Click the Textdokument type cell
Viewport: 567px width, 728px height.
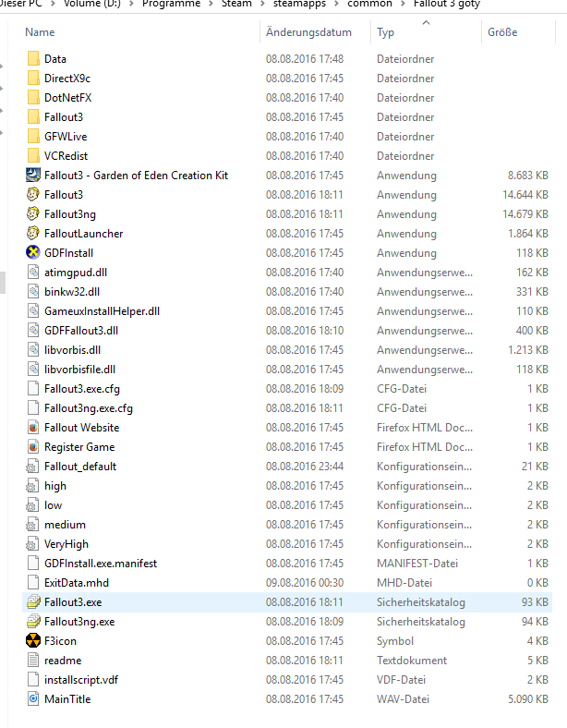[412, 661]
